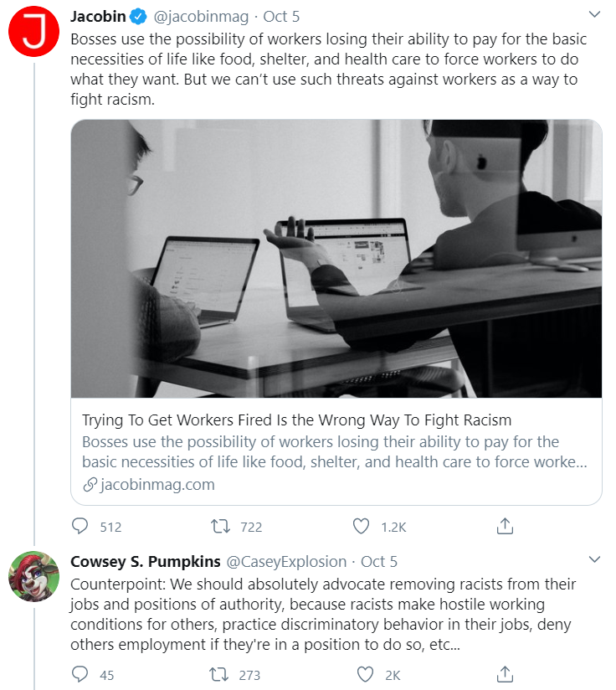Open the @CaseyExplosion handle
The width and height of the screenshot is (616, 690).
[x=286, y=562]
